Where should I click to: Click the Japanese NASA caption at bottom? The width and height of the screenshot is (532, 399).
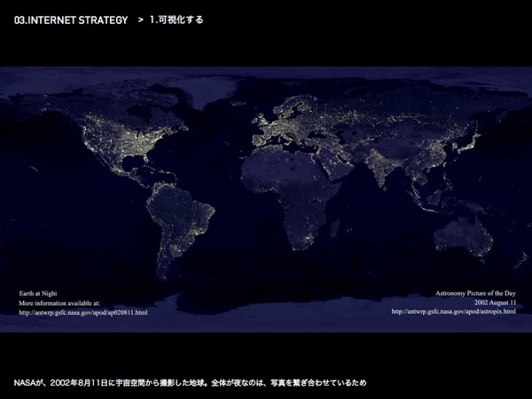coord(190,383)
